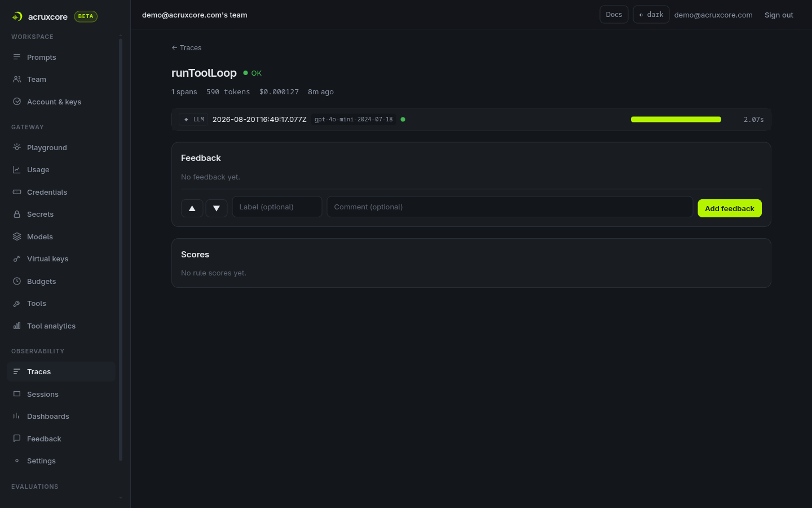The image size is (812, 508).
Task: Sign out of the account
Action: tap(779, 15)
